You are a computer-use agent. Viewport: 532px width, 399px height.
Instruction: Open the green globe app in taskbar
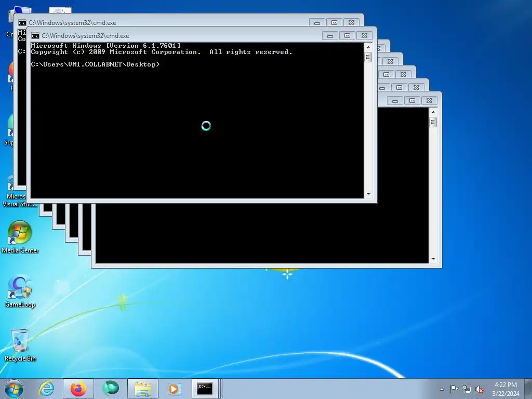click(111, 389)
